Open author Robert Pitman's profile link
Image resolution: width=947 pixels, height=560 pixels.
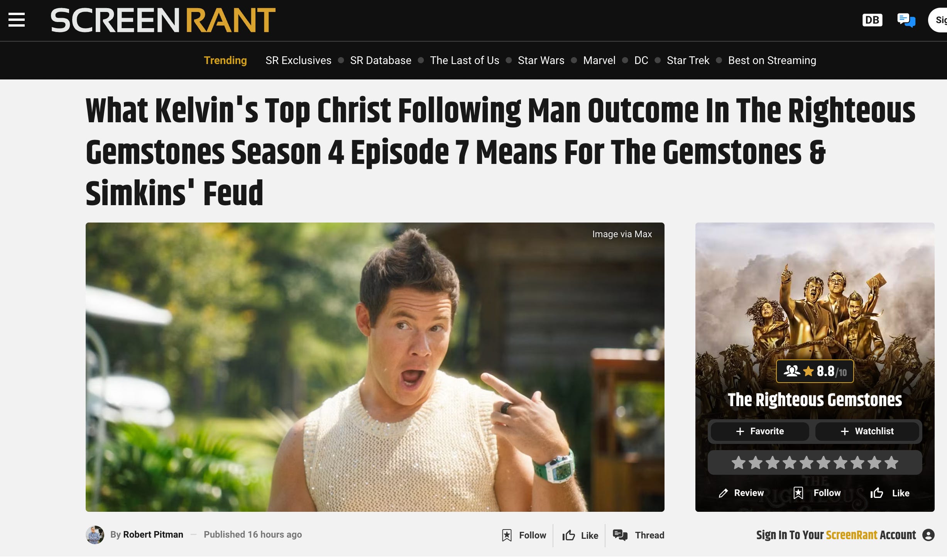tap(153, 535)
